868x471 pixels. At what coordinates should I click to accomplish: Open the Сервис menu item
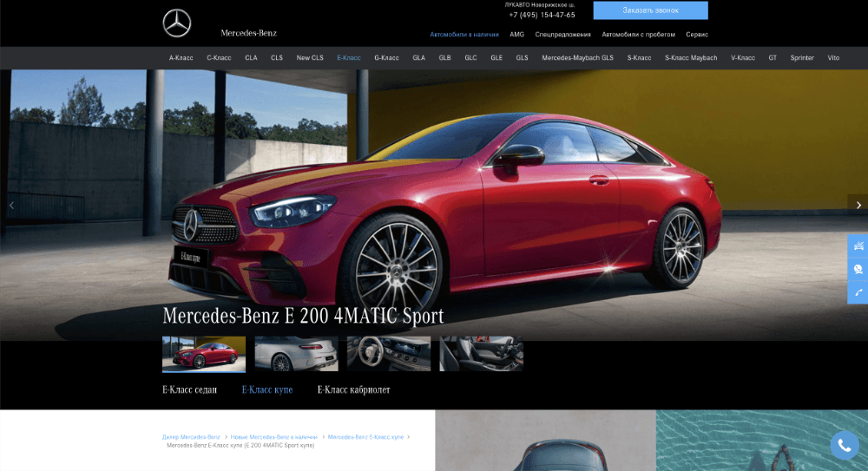click(697, 35)
